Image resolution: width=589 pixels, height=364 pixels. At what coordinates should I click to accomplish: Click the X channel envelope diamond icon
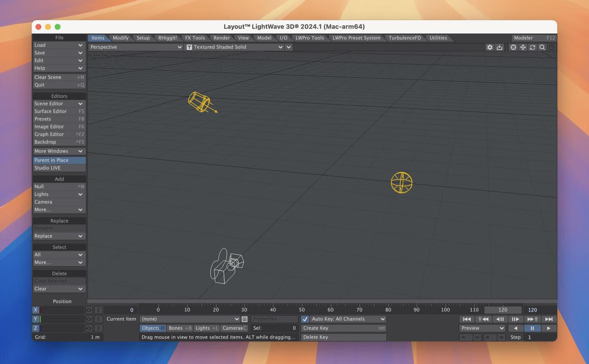click(89, 310)
